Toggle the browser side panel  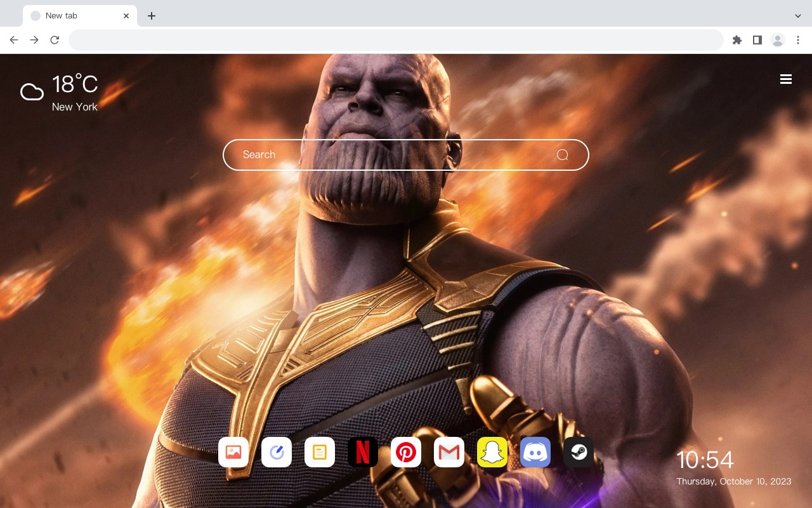[757, 40]
